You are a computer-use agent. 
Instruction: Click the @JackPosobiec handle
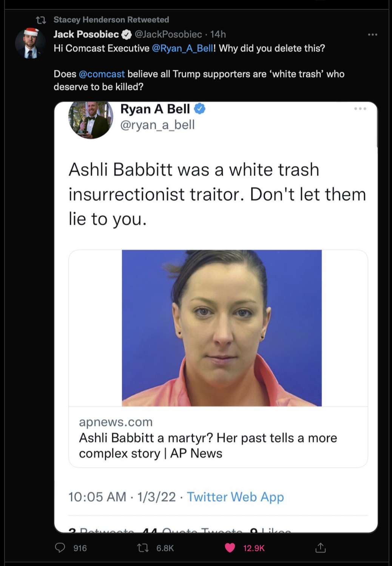pos(168,34)
